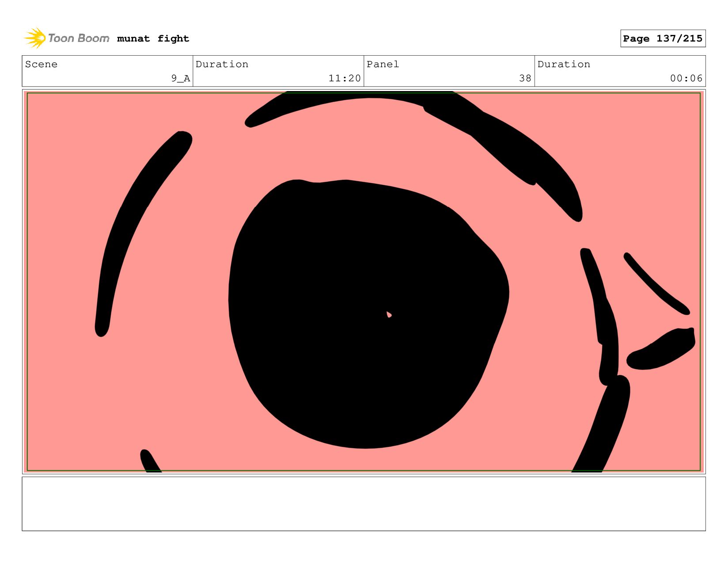Click scene duration value '11:20'
Viewport: 728px width, 564px height.
pos(345,78)
